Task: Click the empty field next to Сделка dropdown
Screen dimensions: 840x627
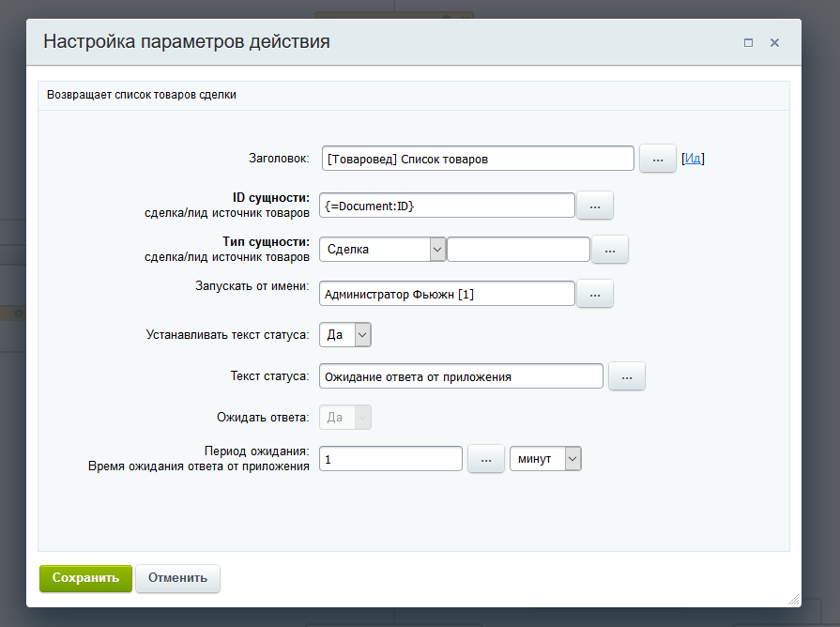Action: pos(518,249)
